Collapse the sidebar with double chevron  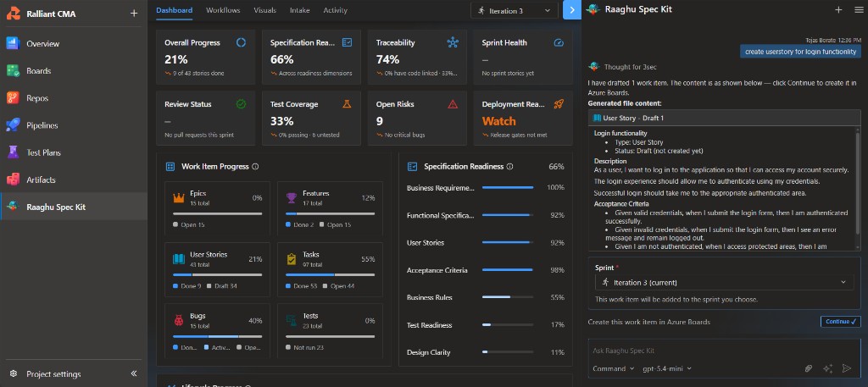133,373
